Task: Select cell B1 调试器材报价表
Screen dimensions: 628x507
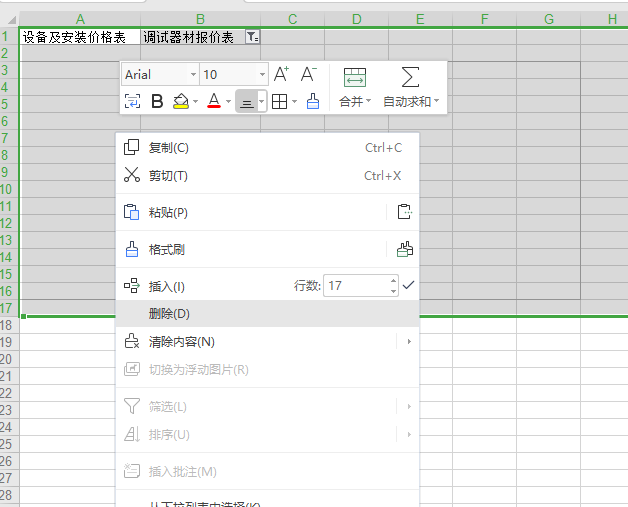Action: click(200, 37)
